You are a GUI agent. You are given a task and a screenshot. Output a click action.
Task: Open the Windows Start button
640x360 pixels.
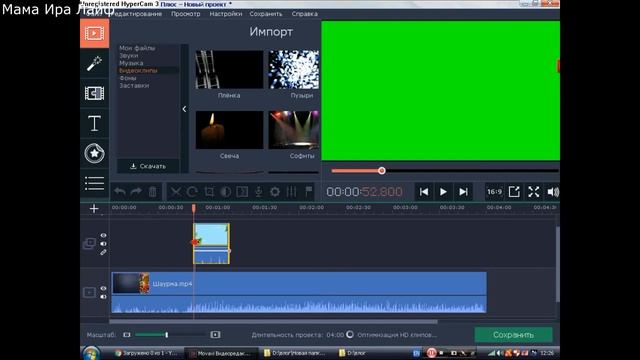pos(91,353)
